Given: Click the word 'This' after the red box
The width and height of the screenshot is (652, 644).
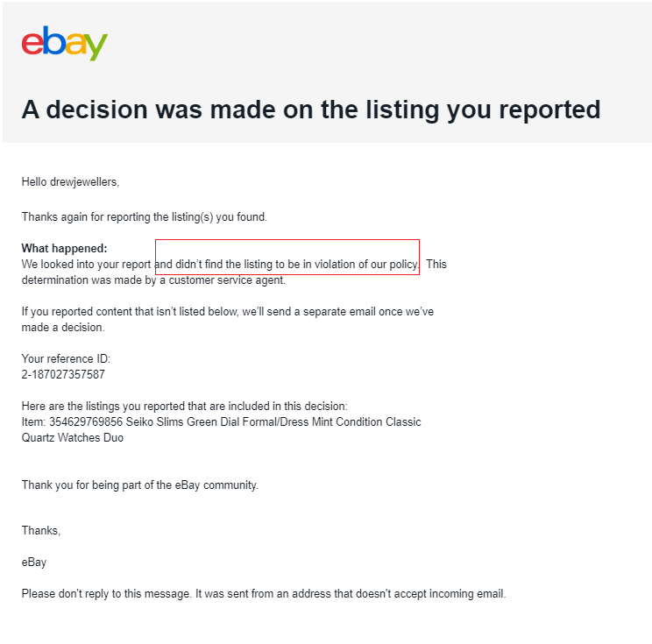Looking at the screenshot, I should tap(436, 265).
